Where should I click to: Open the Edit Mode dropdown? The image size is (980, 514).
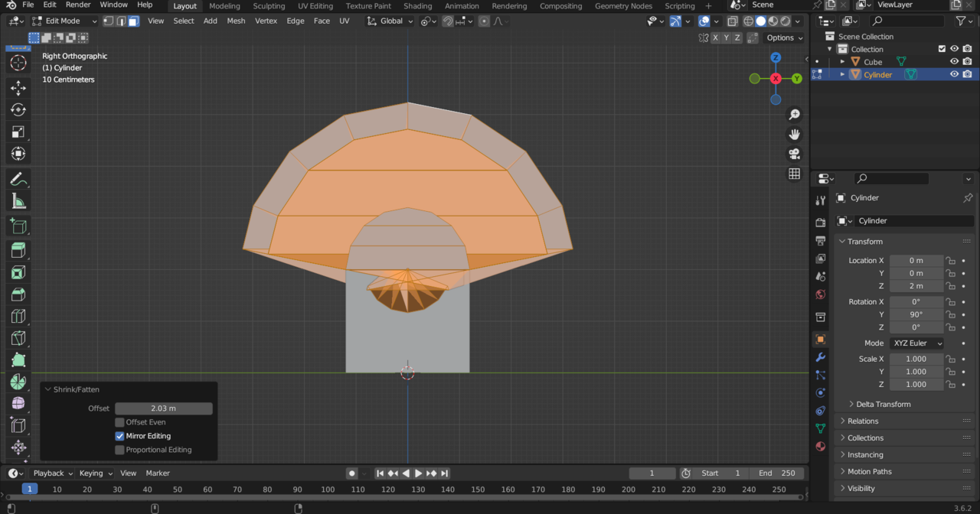(64, 21)
